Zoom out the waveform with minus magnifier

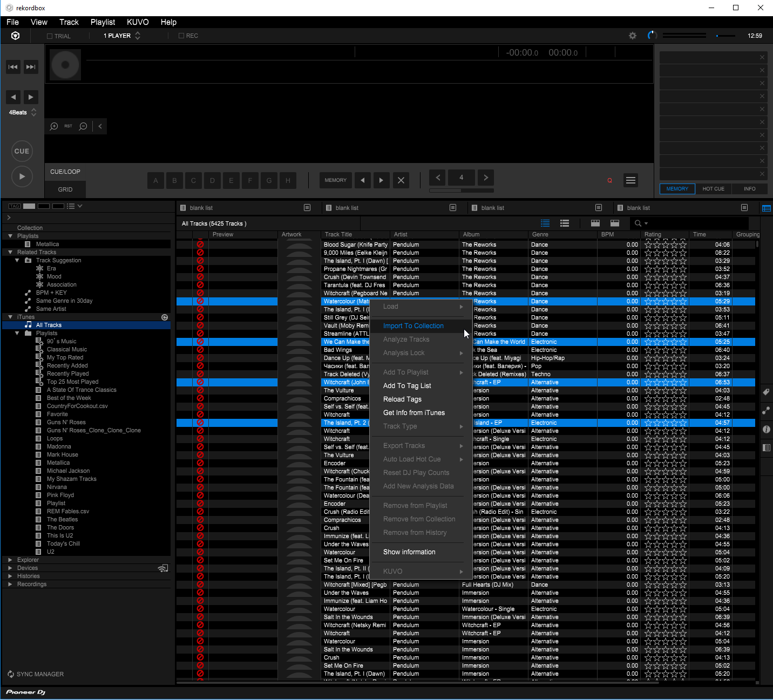[83, 126]
